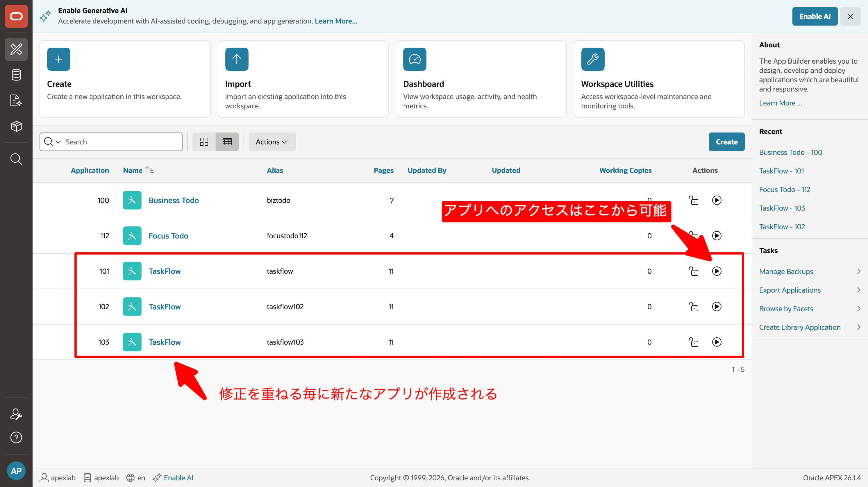The width and height of the screenshot is (868, 487).
Task: Open the About panel Learn More link
Action: point(781,103)
